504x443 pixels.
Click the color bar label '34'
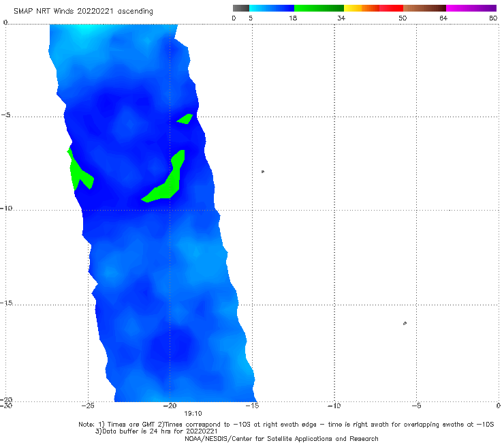pyautogui.click(x=341, y=18)
